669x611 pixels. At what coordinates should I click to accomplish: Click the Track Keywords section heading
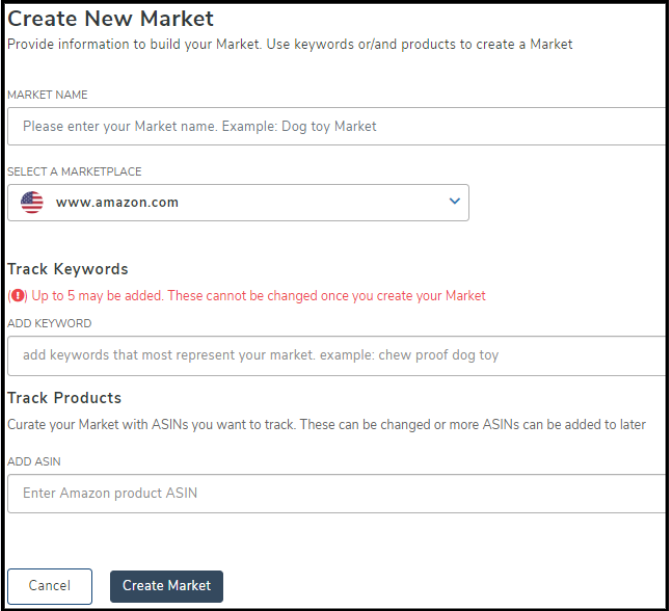tap(67, 269)
